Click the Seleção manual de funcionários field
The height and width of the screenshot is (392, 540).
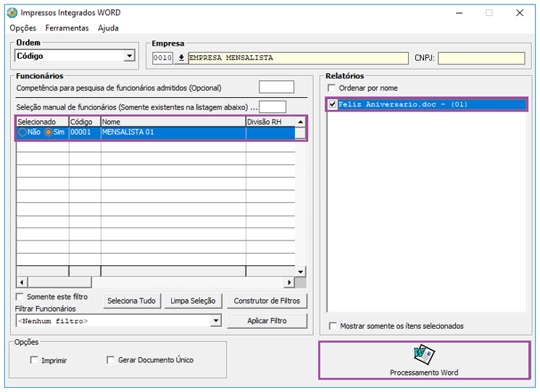pos(273,107)
